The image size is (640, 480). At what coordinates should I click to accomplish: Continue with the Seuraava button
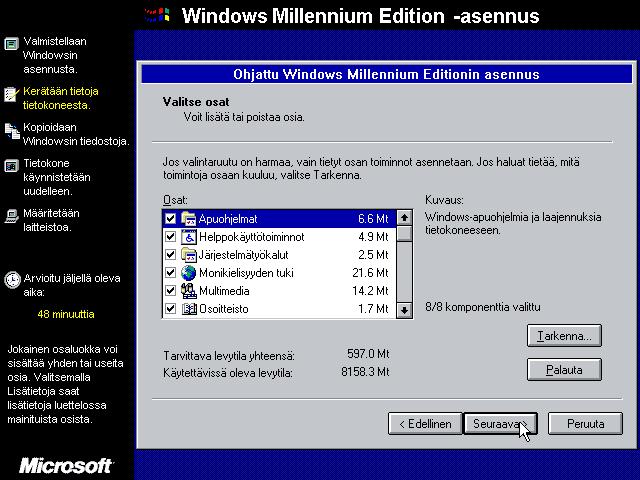point(500,424)
